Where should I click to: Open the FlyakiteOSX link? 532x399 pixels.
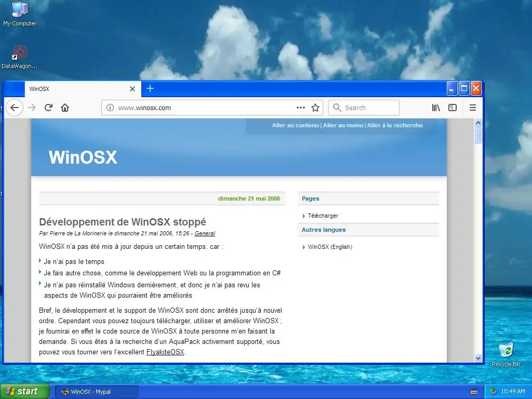[165, 352]
